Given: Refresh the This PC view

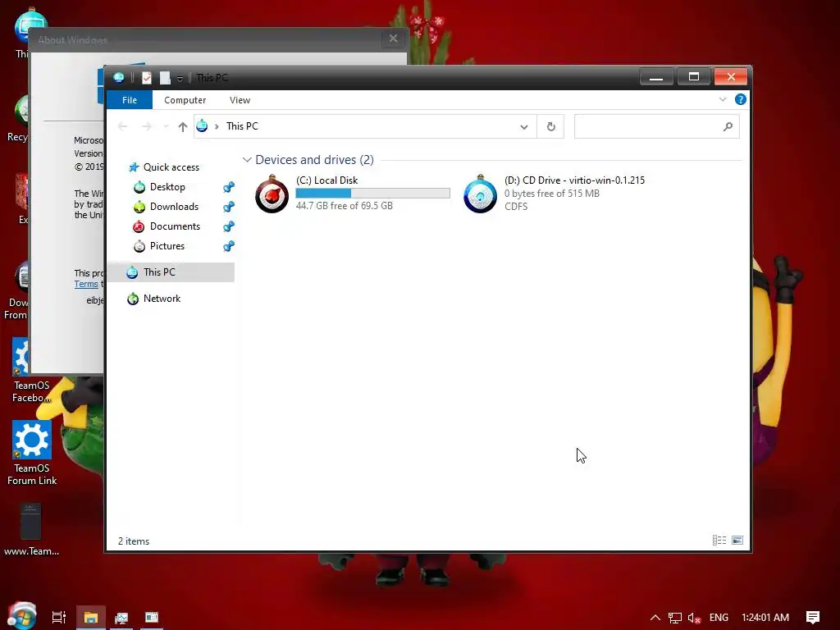Looking at the screenshot, I should click(x=550, y=126).
